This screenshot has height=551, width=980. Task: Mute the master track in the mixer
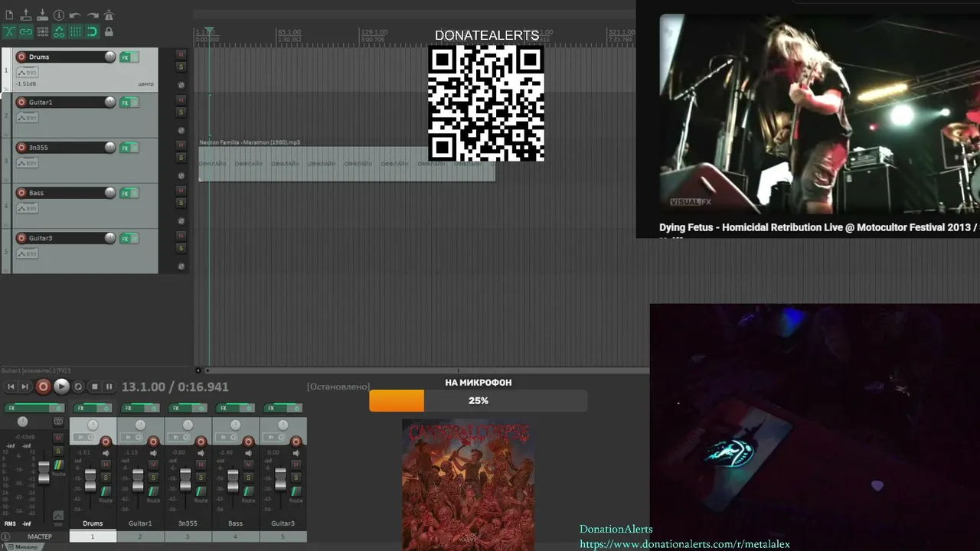58,439
